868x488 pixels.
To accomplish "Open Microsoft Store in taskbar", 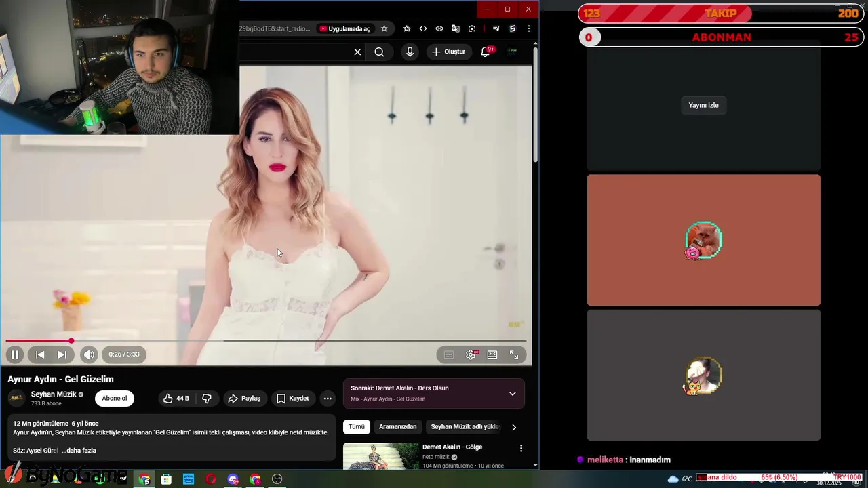I will pos(166,479).
